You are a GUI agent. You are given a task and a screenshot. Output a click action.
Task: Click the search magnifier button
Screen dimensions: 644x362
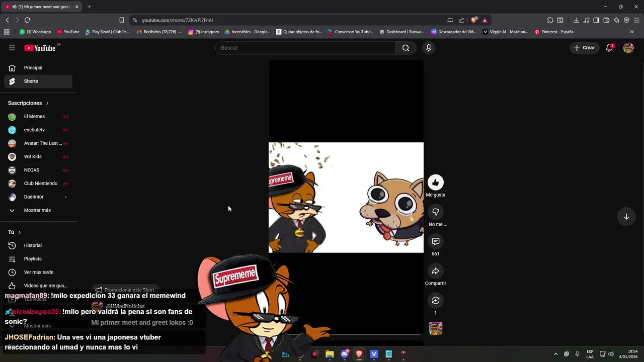[x=406, y=48]
